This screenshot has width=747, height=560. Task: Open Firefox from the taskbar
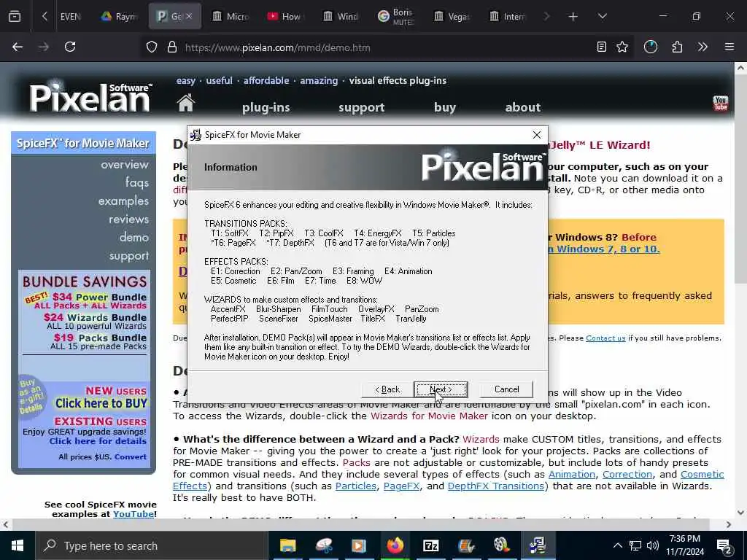pos(395,545)
